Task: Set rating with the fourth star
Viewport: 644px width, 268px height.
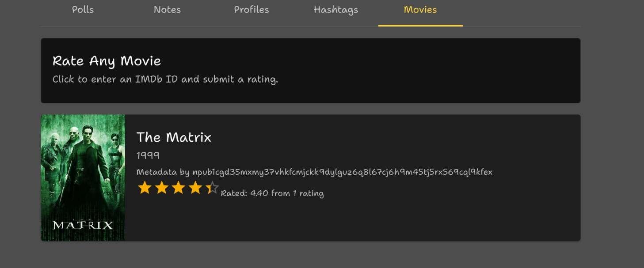Action: (x=195, y=188)
